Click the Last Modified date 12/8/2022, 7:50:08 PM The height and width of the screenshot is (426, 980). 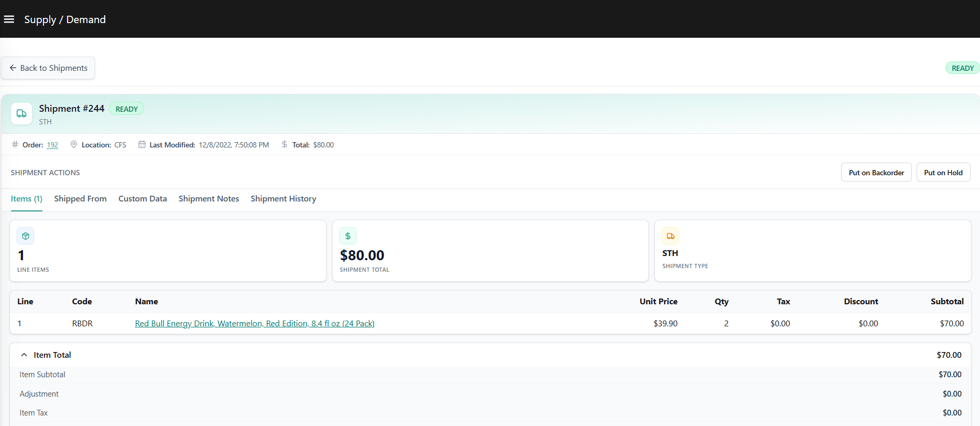click(234, 145)
